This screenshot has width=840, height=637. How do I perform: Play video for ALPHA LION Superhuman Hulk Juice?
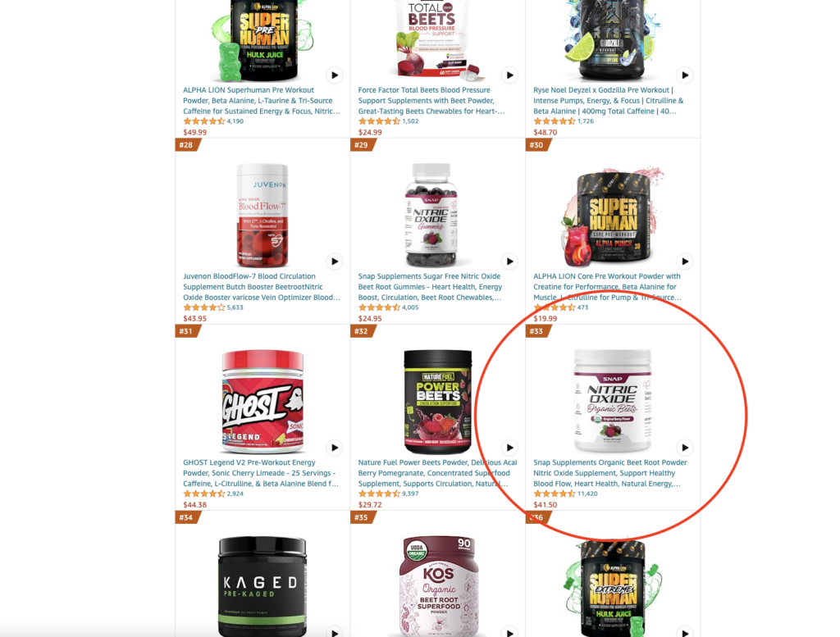(x=335, y=75)
